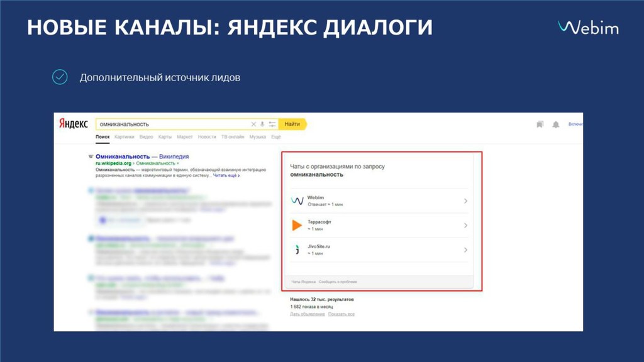Expand the Webim chat row chevron
This screenshot has height=362, width=644.
click(x=465, y=200)
